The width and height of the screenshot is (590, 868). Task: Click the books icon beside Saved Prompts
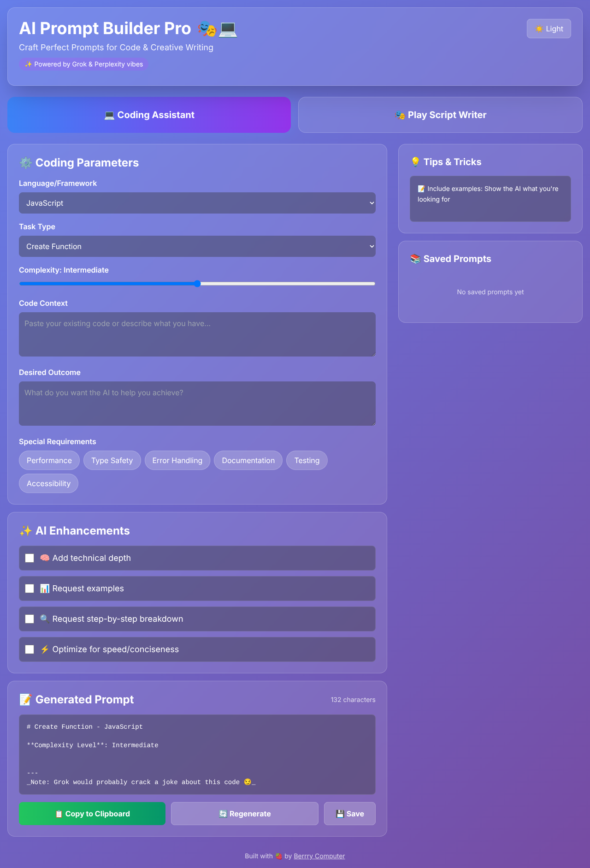(x=415, y=259)
